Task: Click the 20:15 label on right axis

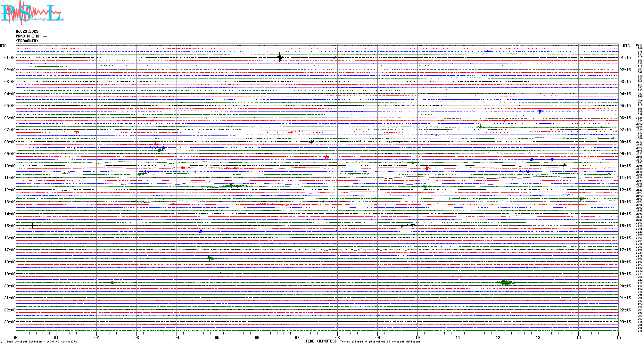Action: 625,286
